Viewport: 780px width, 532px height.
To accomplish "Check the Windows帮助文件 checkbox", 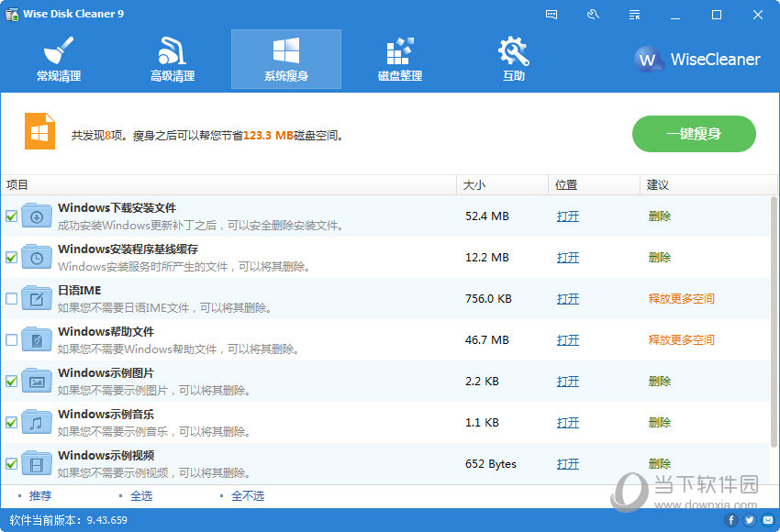I will [x=11, y=340].
